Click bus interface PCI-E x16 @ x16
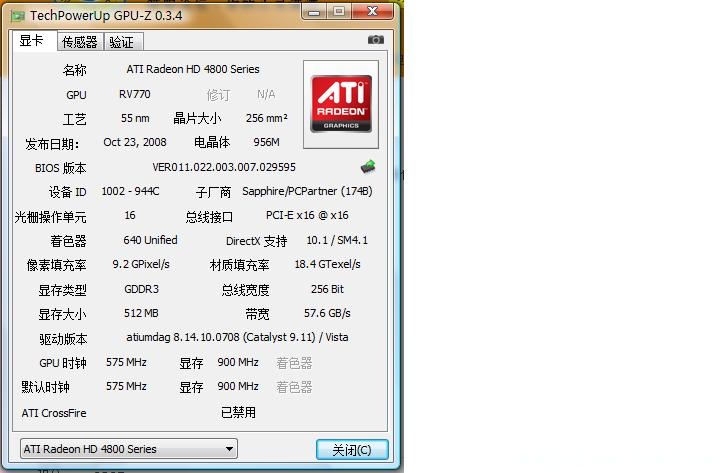The height and width of the screenshot is (473, 720). [307, 215]
